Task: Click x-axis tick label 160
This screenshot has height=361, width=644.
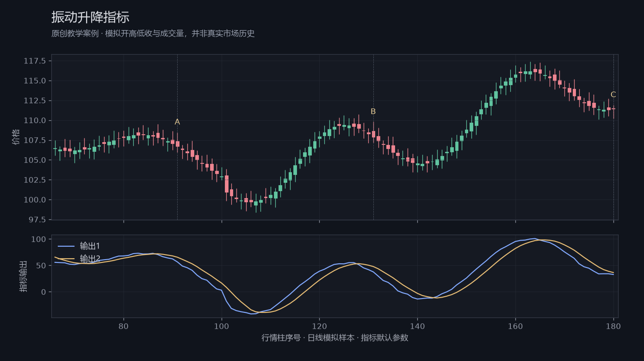Action: [x=515, y=326]
